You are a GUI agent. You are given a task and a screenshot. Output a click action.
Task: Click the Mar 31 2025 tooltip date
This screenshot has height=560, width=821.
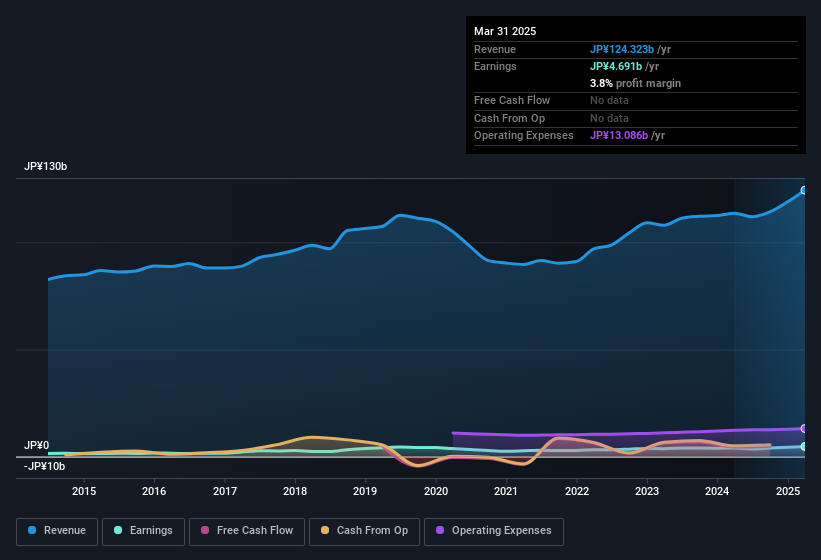[x=505, y=31]
